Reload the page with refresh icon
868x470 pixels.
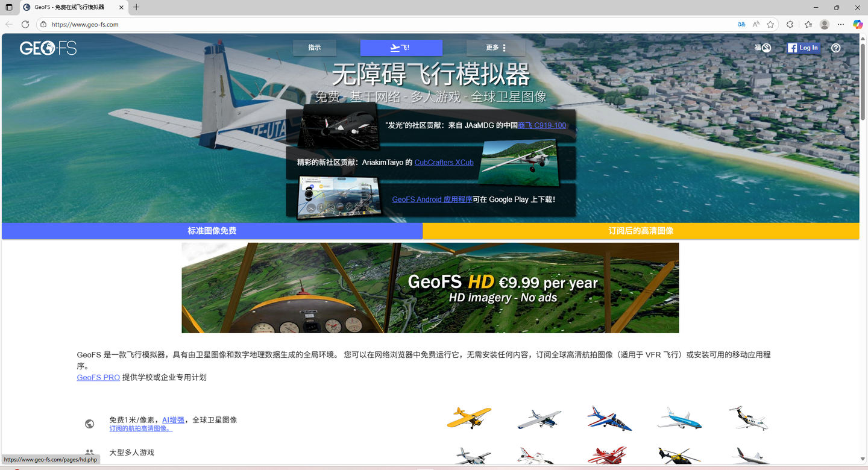(25, 24)
